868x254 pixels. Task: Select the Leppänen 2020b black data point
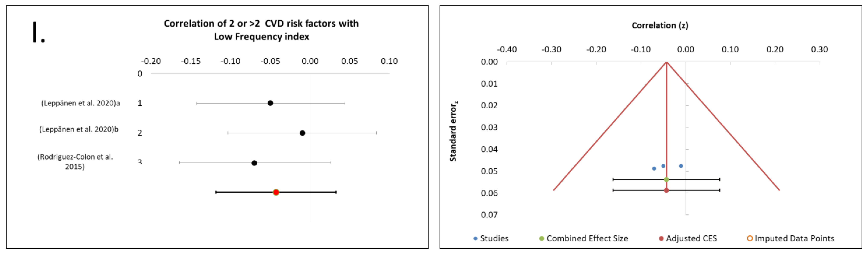point(302,133)
